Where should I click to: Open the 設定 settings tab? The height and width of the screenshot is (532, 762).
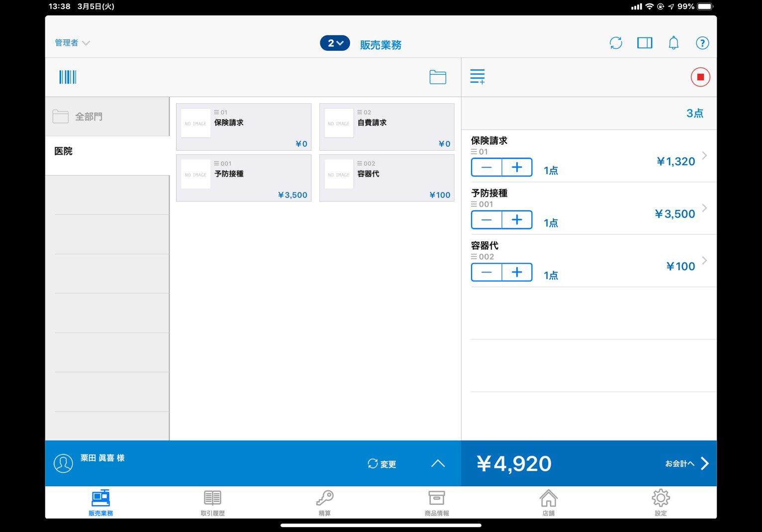[x=660, y=503]
